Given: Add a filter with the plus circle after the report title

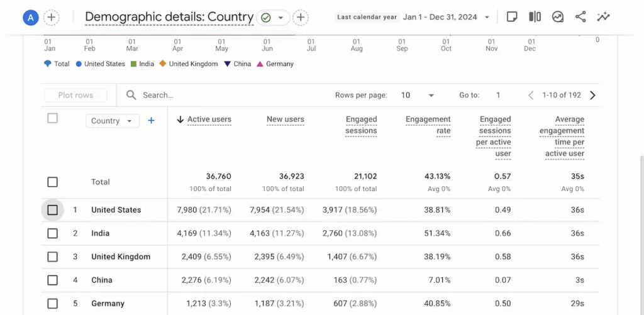Looking at the screenshot, I should click(301, 18).
